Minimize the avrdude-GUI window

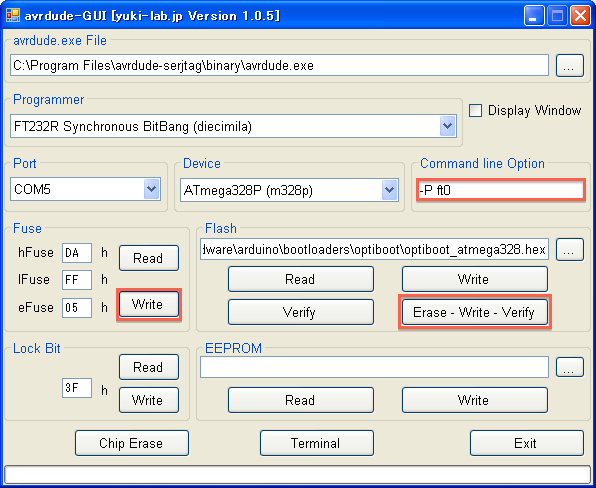coord(533,16)
